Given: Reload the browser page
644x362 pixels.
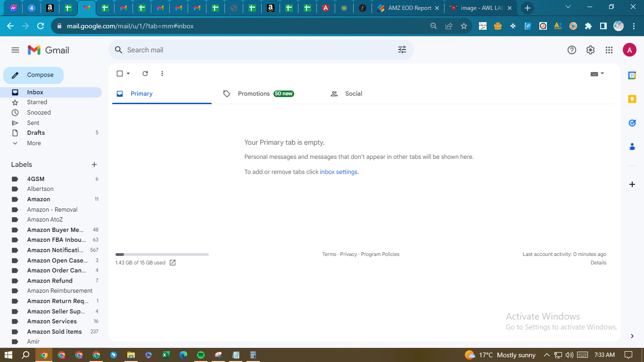Looking at the screenshot, I should [41, 26].
